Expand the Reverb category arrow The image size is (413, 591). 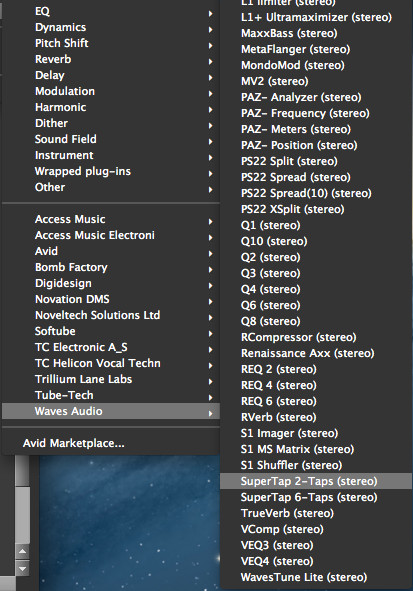coord(211,61)
